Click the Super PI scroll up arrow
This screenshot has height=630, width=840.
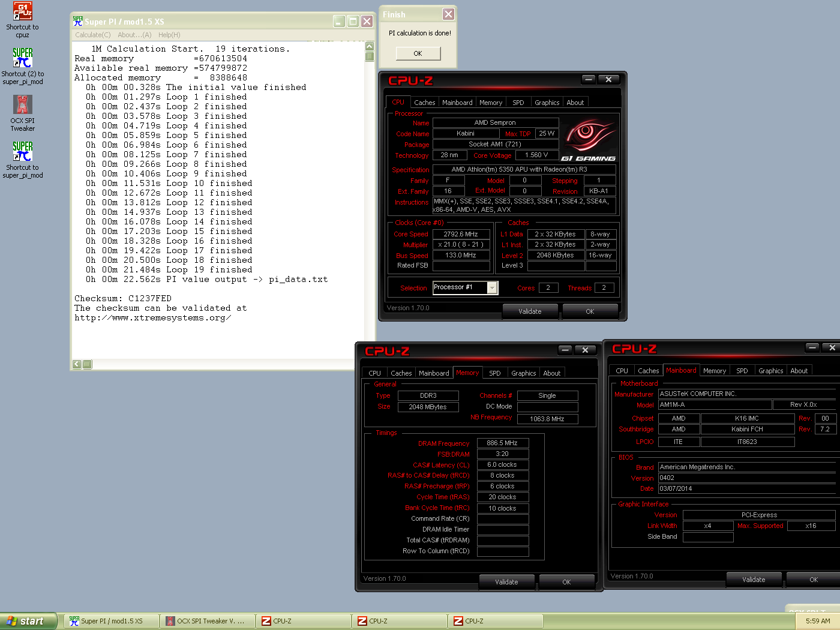click(x=370, y=46)
